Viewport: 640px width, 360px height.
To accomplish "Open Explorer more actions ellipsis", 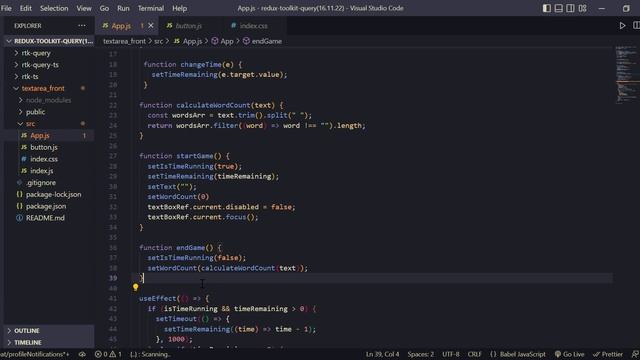I will [x=82, y=26].
